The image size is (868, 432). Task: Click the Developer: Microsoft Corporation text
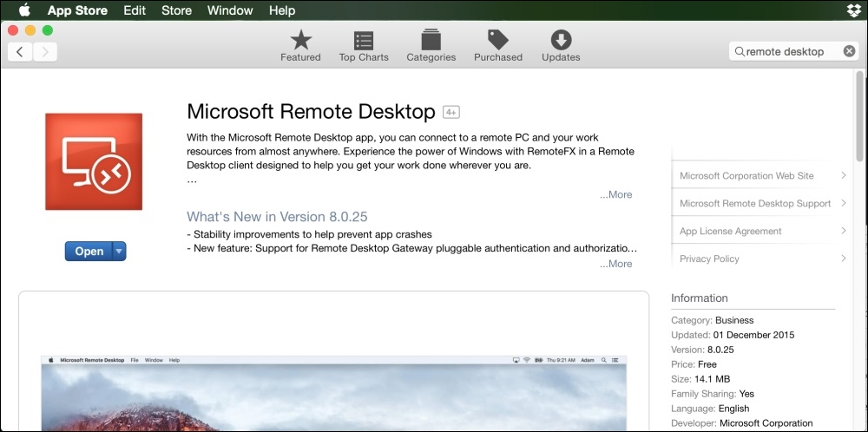[742, 423]
